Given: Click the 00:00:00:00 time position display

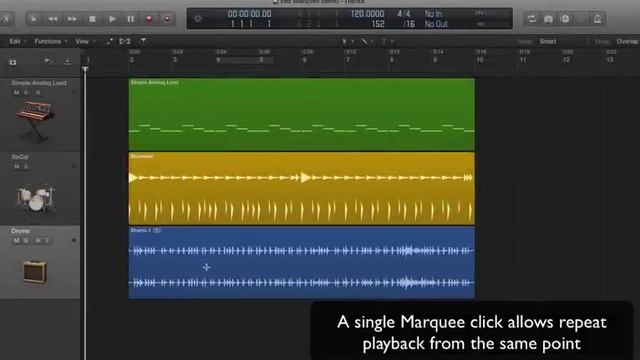Looking at the screenshot, I should pos(249,14).
